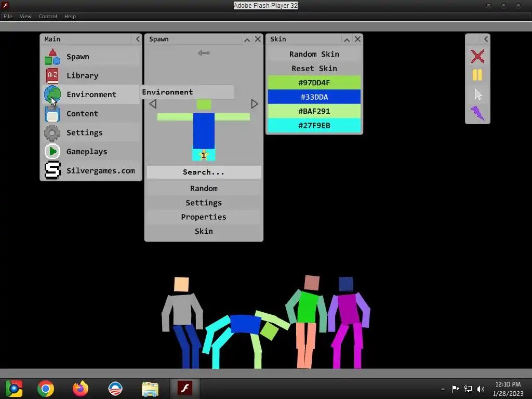The image size is (532, 399).
Task: Click the red X delete tool
Action: [x=477, y=56]
